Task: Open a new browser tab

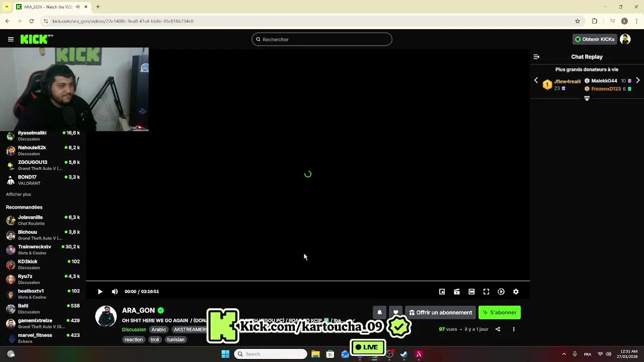Action: tap(98, 7)
